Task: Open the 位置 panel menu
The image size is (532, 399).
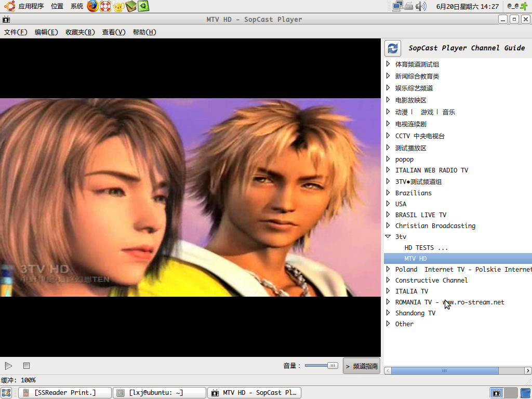Action: pos(57,6)
